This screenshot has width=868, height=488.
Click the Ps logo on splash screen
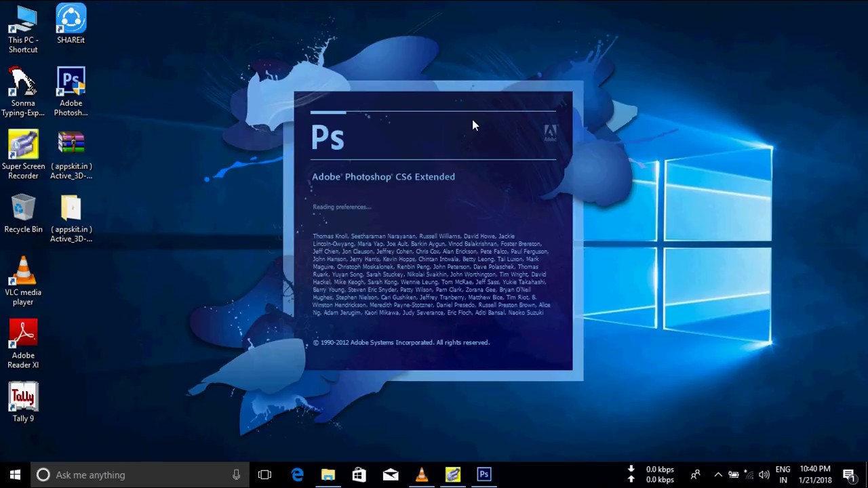point(328,137)
